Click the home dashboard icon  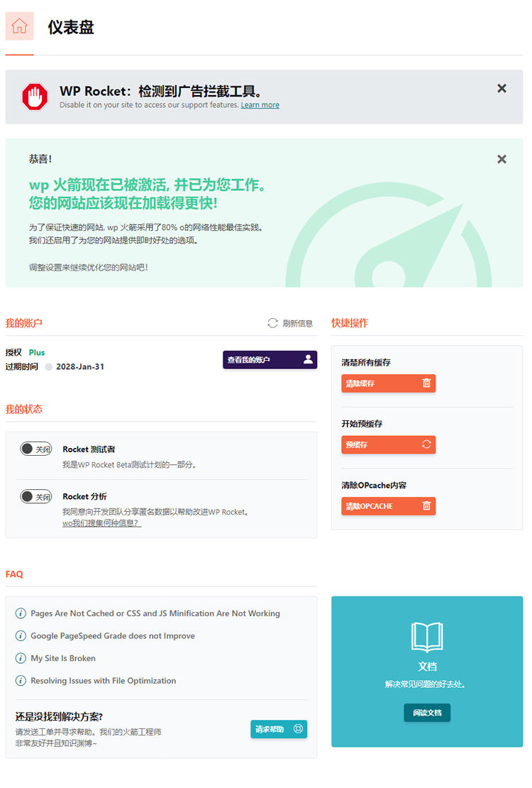point(20,26)
